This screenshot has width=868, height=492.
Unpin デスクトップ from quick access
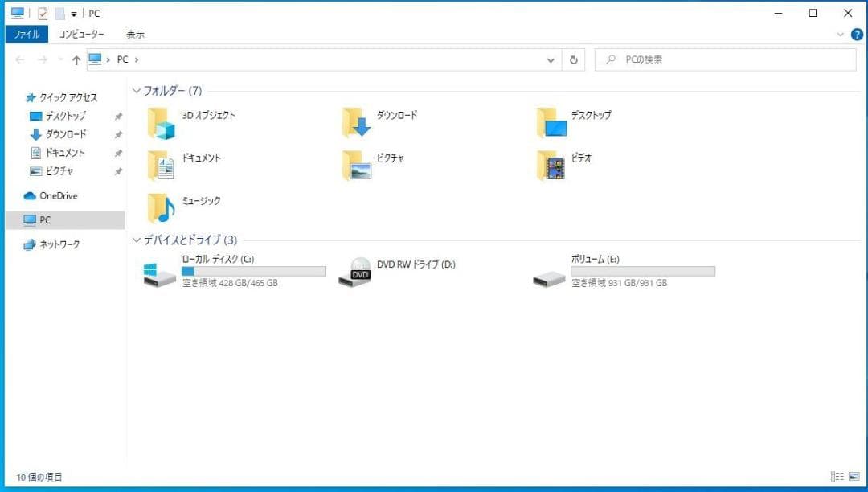(118, 116)
